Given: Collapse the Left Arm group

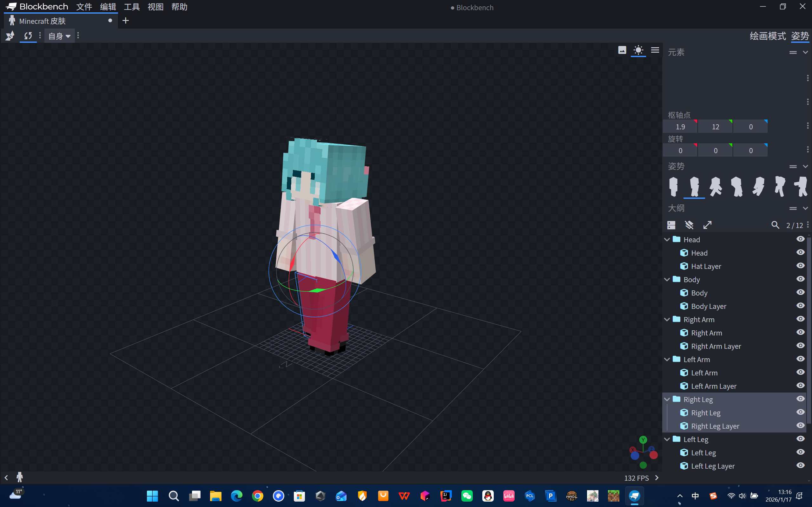Looking at the screenshot, I should click(667, 359).
